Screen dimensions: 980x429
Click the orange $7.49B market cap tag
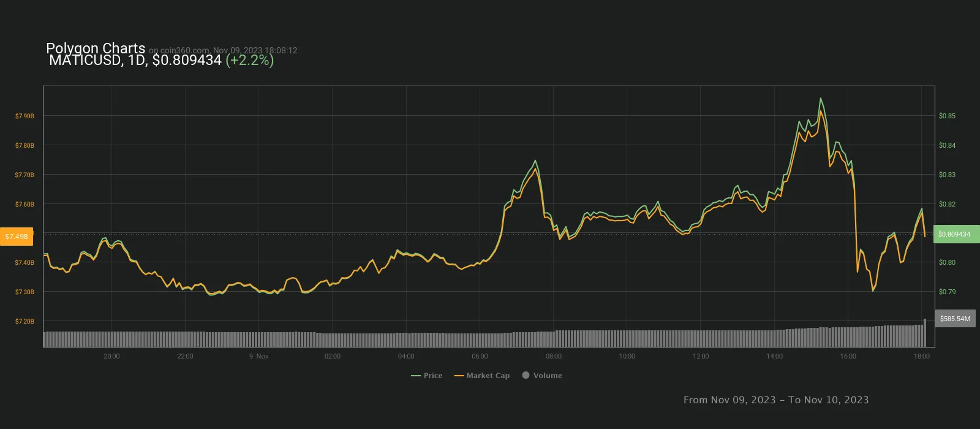pyautogui.click(x=17, y=237)
